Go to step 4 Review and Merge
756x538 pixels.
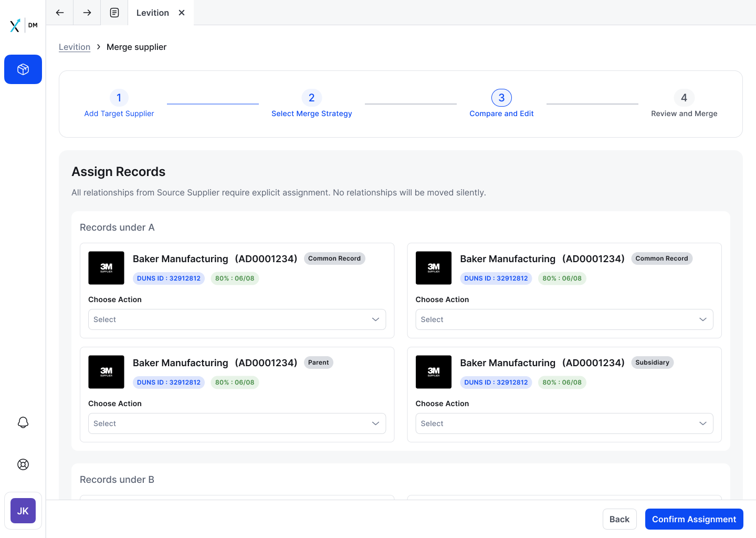684,104
